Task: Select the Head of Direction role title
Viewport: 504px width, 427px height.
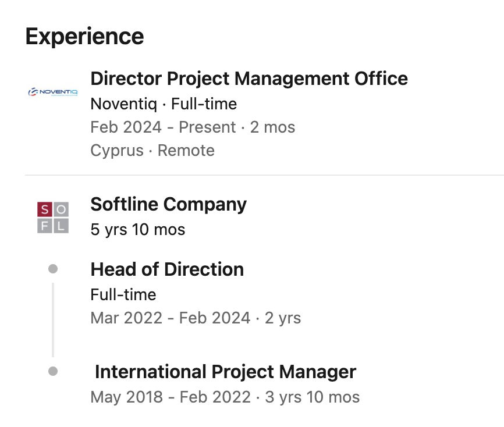Action: tap(167, 269)
